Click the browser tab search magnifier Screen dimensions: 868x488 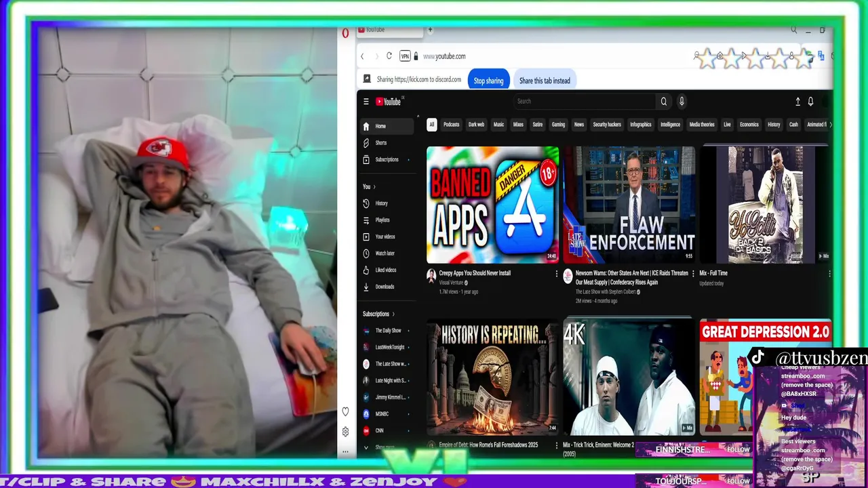[793, 30]
